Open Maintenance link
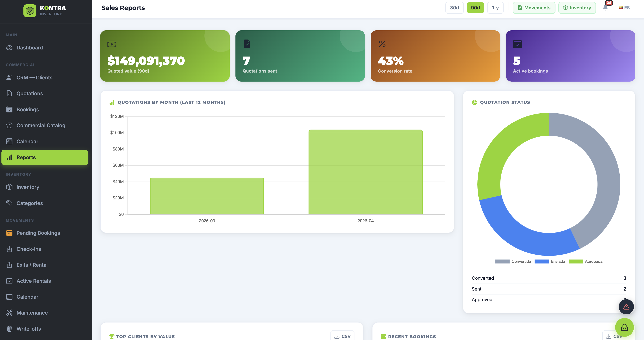644x340 pixels. click(x=45, y=313)
